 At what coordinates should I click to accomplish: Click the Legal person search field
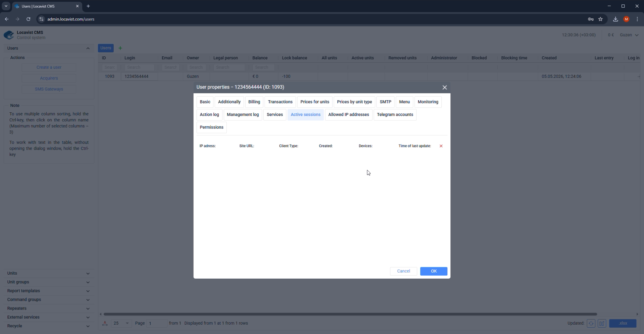pyautogui.click(x=229, y=67)
